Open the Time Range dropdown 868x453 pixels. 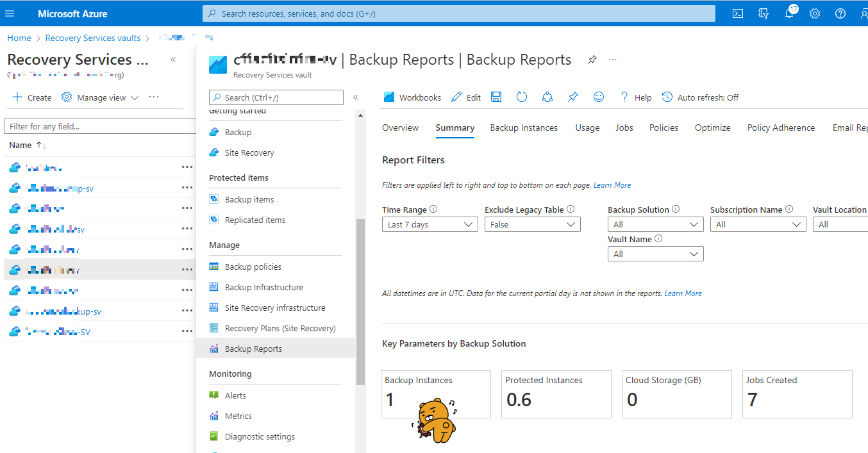(430, 224)
